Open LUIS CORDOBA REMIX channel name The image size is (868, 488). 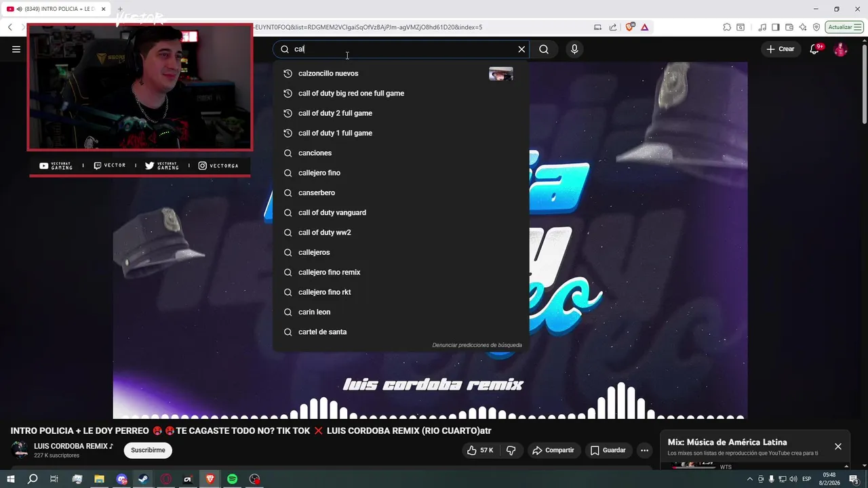73,446
